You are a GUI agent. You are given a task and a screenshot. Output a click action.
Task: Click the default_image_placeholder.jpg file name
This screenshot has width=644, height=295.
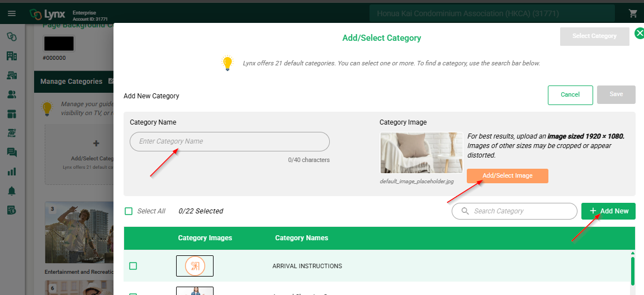[x=417, y=181]
